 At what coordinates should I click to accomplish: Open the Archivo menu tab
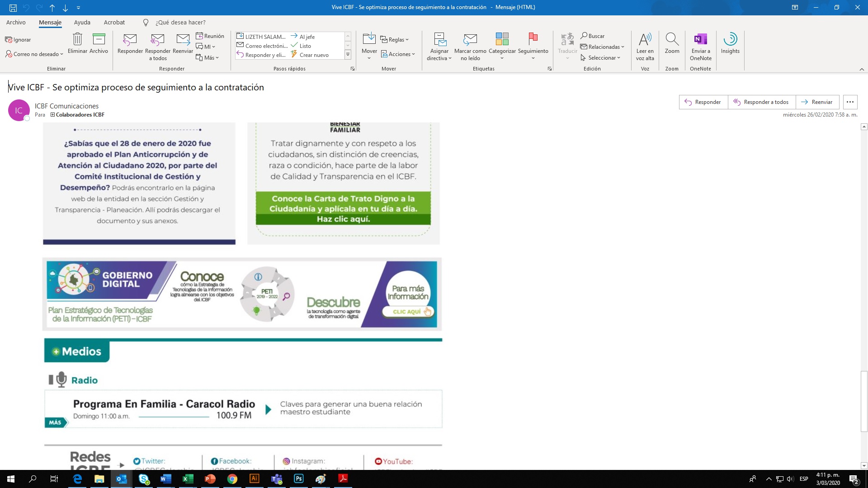[16, 22]
